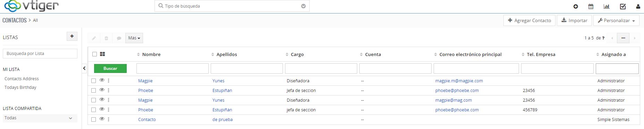Click the delete trash icon in toolbar
Screen dimensions: 644x129
point(107,38)
